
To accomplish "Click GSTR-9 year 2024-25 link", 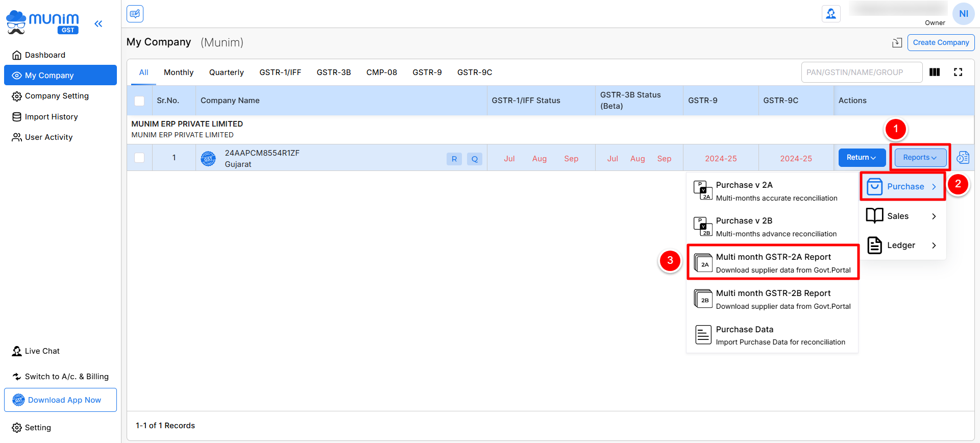I will (x=721, y=159).
